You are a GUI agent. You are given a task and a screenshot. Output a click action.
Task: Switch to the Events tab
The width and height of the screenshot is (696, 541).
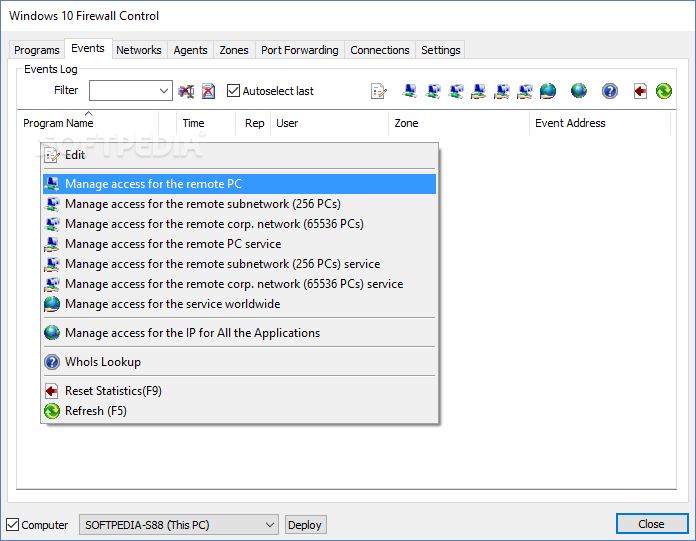88,48
